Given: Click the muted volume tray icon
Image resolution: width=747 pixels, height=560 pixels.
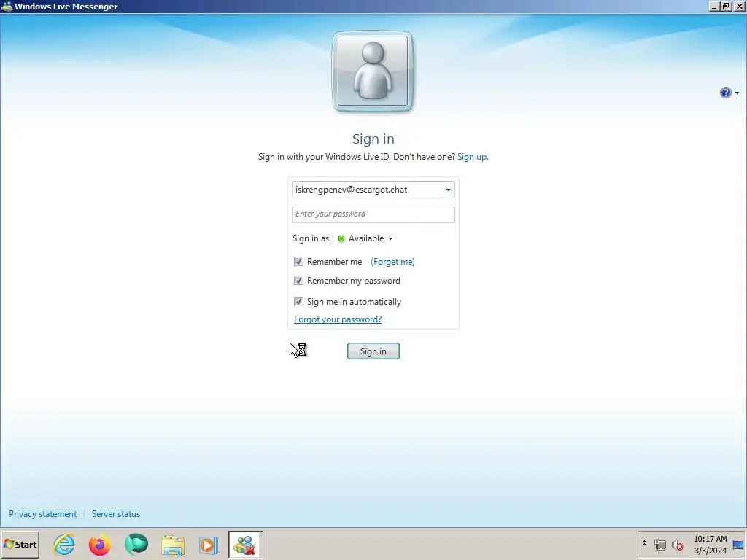Looking at the screenshot, I should (x=677, y=545).
